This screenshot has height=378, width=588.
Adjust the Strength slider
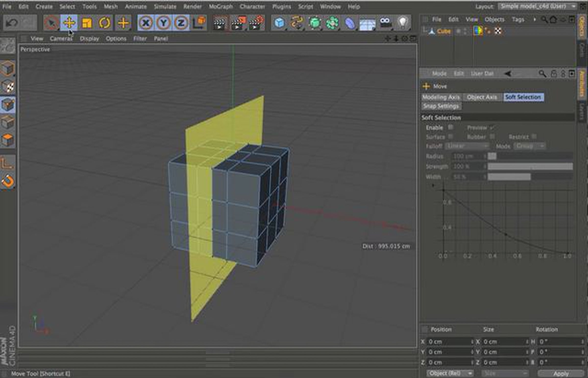point(530,166)
